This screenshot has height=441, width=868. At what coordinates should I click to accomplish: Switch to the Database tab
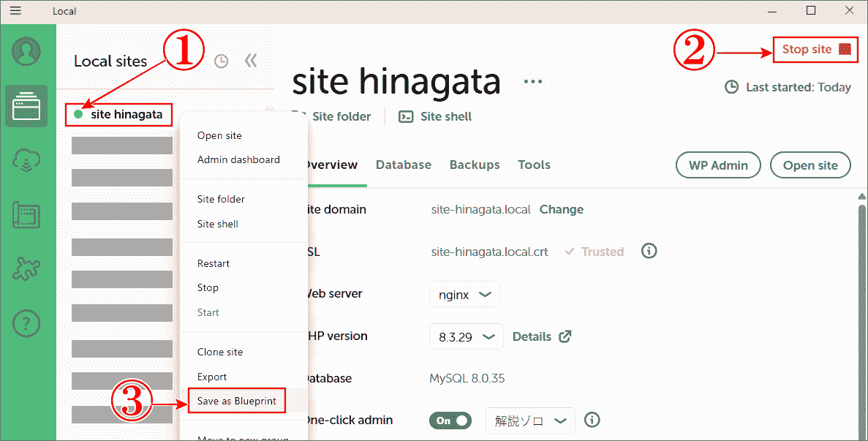point(404,165)
